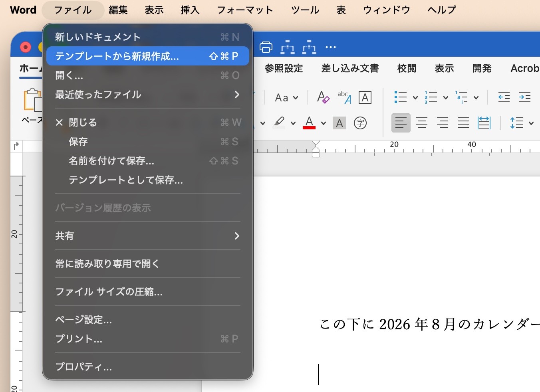Select ページ設定... menu item
This screenshot has height=392, width=540.
point(148,320)
